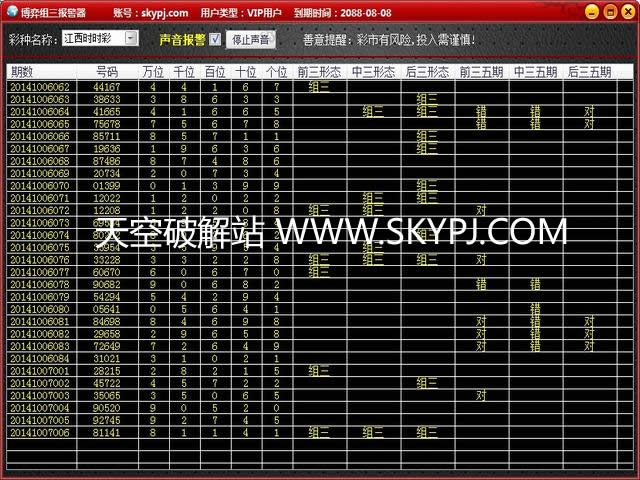Image resolution: width=640 pixels, height=480 pixels.
Task: Select the 万位 column header
Action: 153,72
